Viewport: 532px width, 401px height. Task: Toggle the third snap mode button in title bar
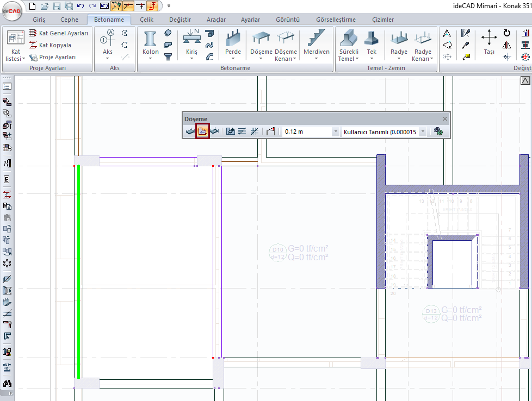click(141, 6)
